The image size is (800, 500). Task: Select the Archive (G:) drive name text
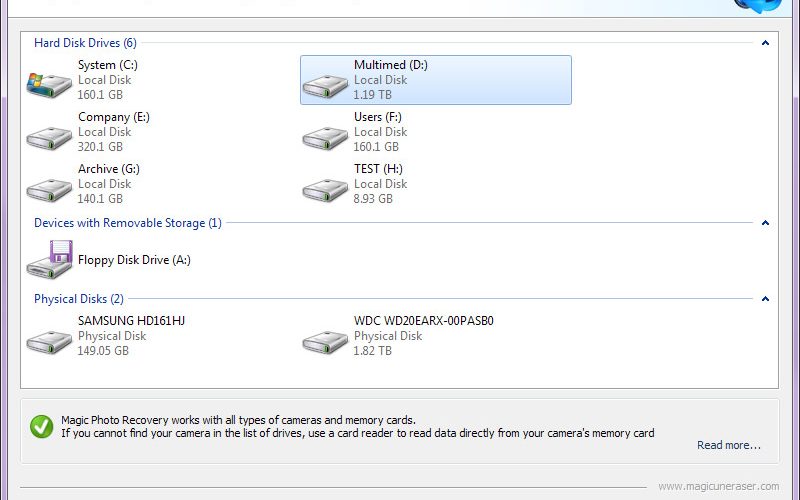coord(109,169)
